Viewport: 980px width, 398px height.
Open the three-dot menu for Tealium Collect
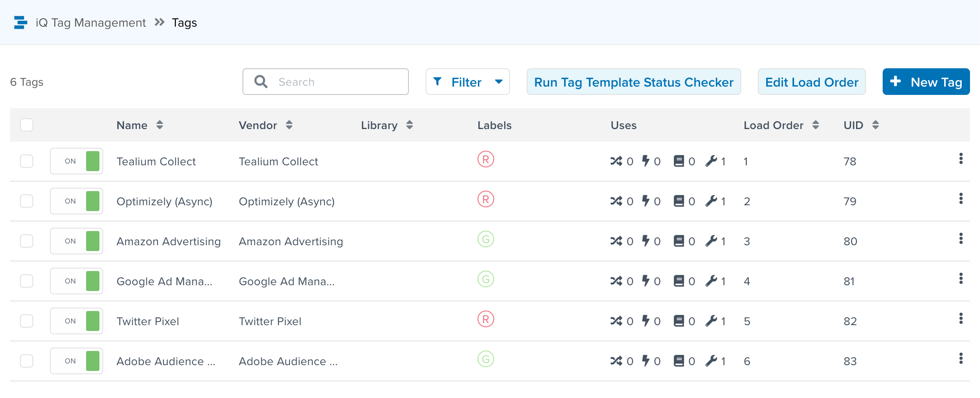961,159
